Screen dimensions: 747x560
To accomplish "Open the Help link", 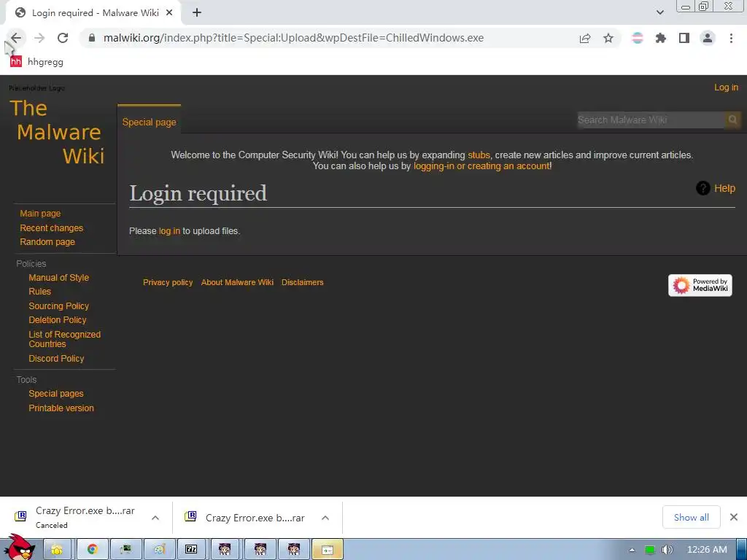I will 724,188.
